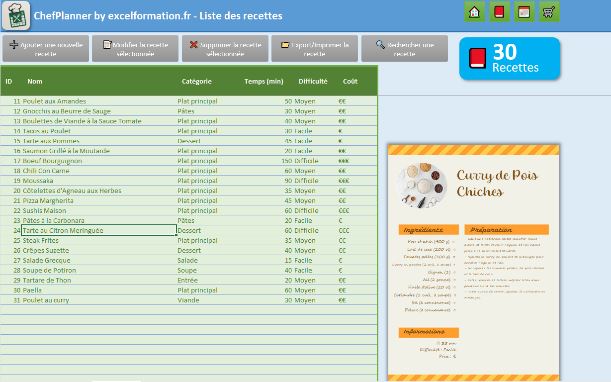Select recipe Côtelettes d'Agneau aux Herbes
Viewport: 611px width, 382px height.
(x=72, y=191)
